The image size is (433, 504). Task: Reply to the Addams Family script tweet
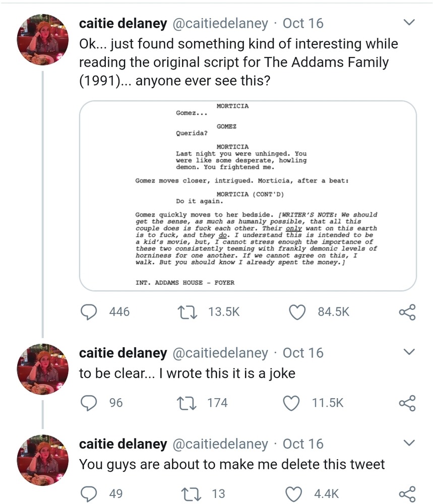(x=90, y=312)
